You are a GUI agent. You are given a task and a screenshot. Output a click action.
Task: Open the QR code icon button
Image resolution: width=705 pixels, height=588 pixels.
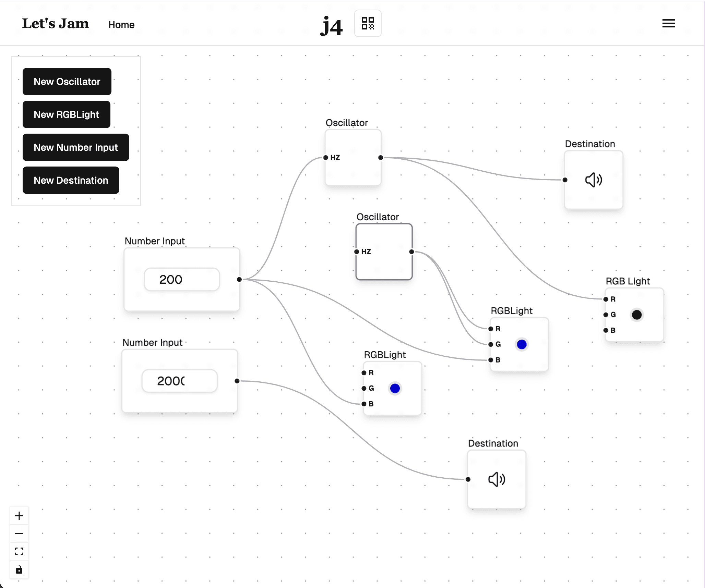[x=368, y=23]
